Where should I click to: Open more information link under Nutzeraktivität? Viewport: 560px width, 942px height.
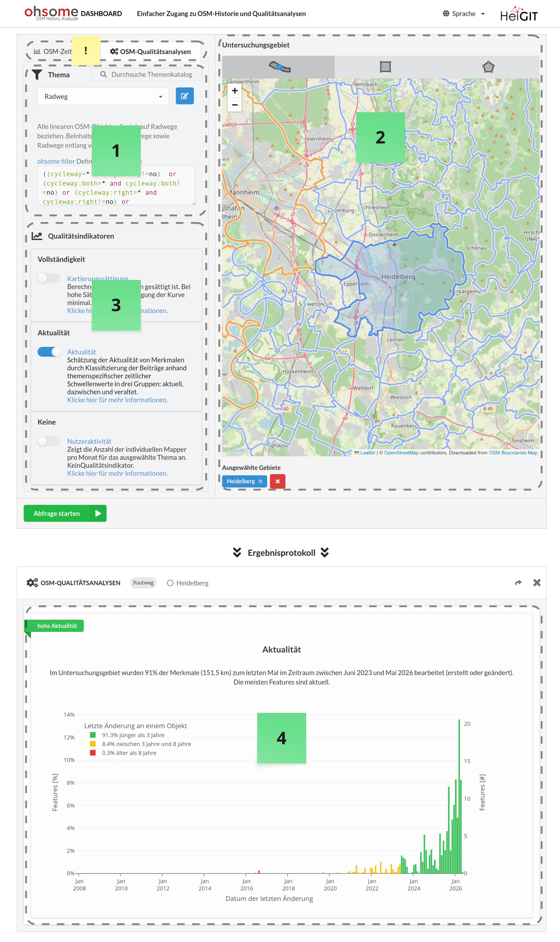pyautogui.click(x=117, y=473)
